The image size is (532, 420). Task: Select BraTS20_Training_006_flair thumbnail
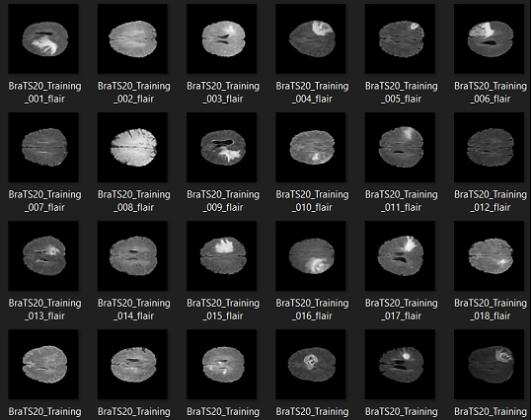[490, 38]
